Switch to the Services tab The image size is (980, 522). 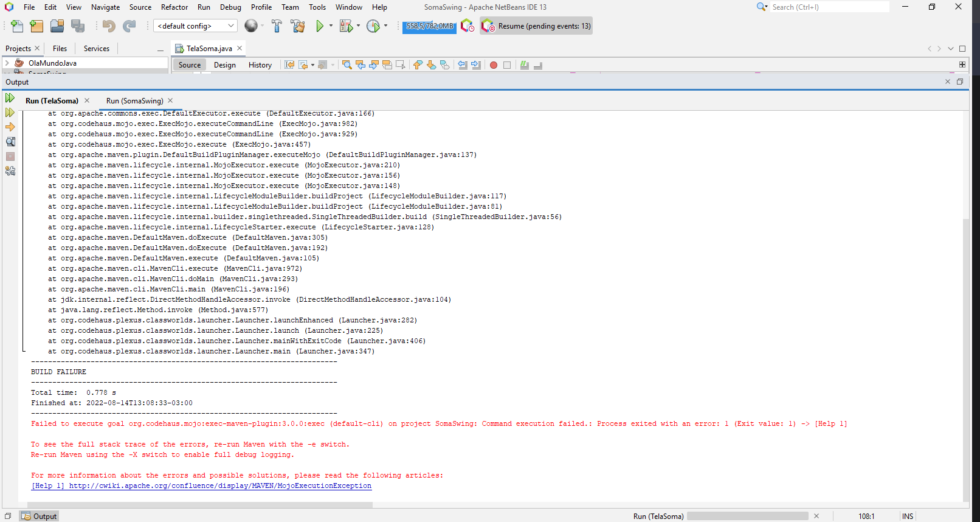click(97, 49)
